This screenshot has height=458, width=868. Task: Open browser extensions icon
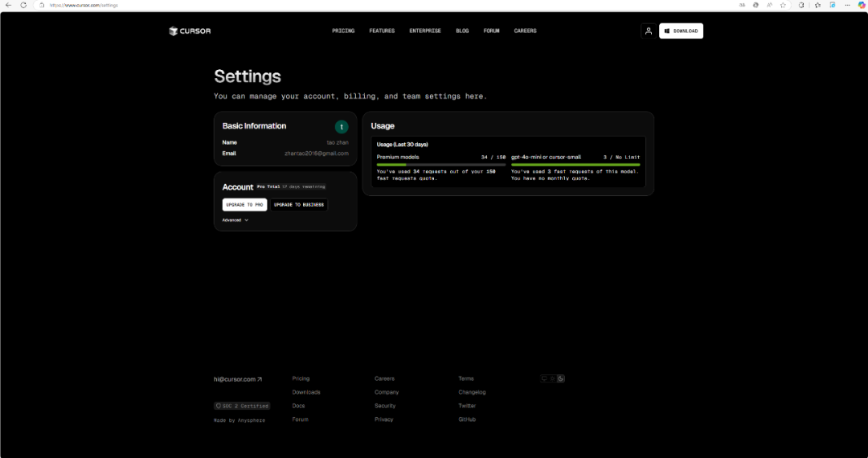801,5
